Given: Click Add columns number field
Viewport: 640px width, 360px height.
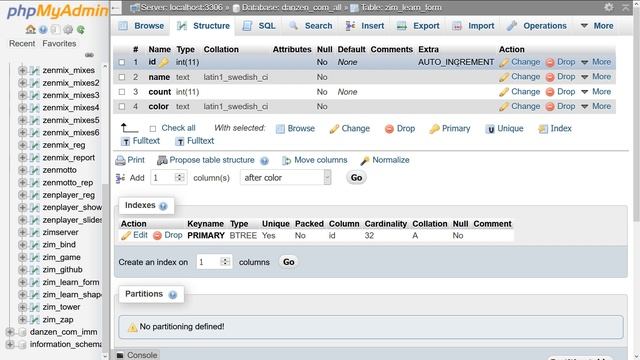Looking at the screenshot, I should (x=169, y=178).
